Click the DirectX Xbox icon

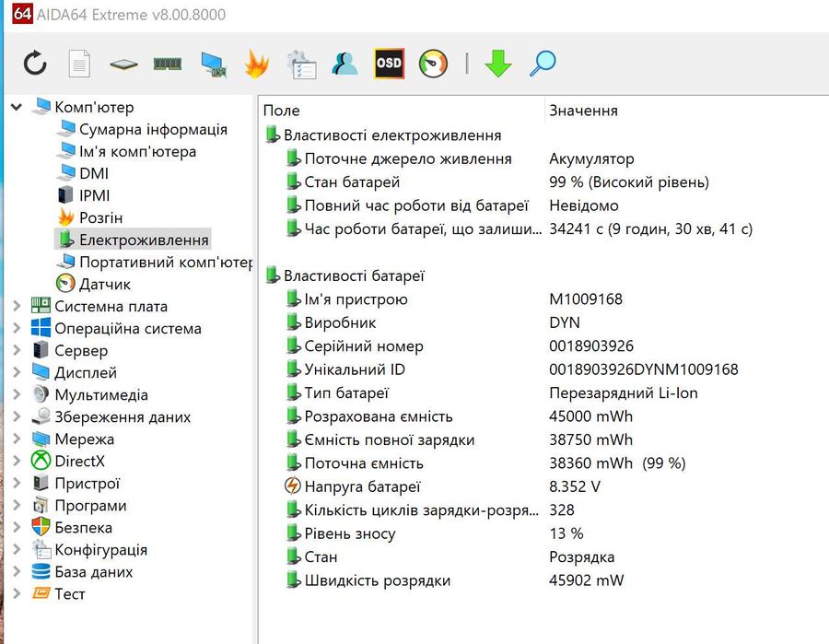coord(41,461)
